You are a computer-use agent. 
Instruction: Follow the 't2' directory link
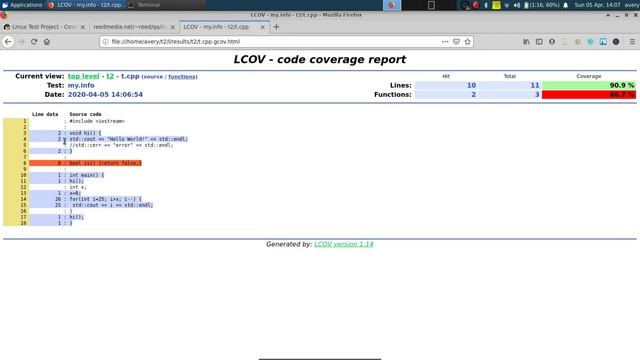110,76
